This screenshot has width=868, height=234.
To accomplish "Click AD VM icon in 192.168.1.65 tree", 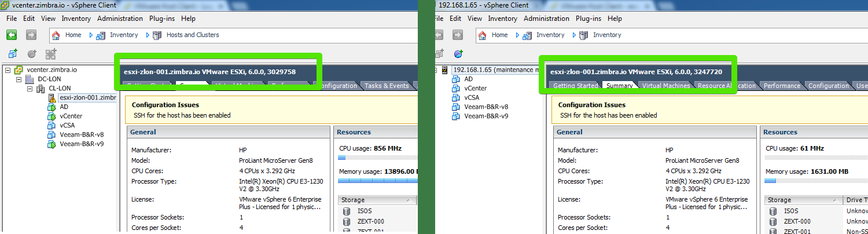I will coord(457,79).
